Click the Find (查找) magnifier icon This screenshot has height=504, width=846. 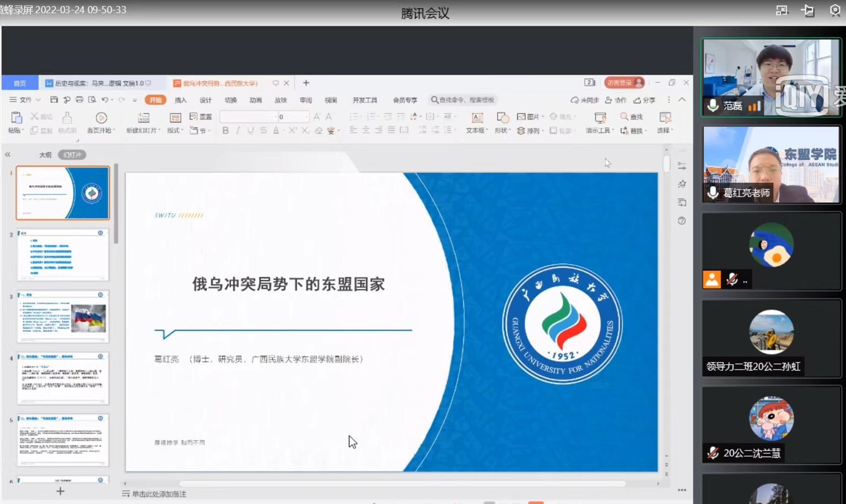coord(624,117)
